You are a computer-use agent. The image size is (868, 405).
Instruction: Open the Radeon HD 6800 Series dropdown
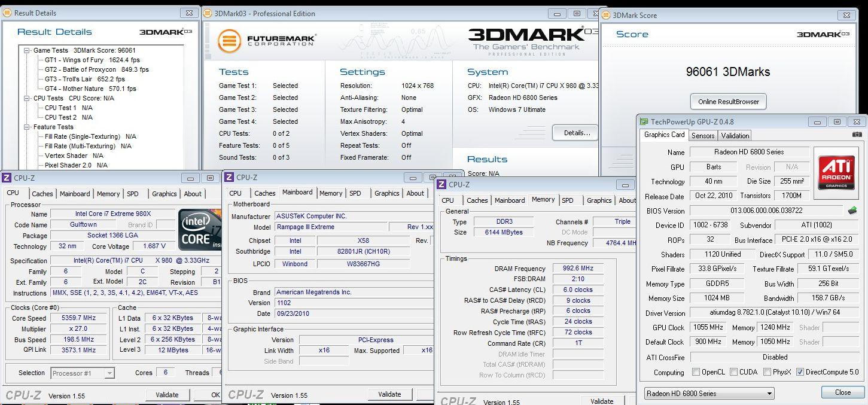pyautogui.click(x=709, y=394)
